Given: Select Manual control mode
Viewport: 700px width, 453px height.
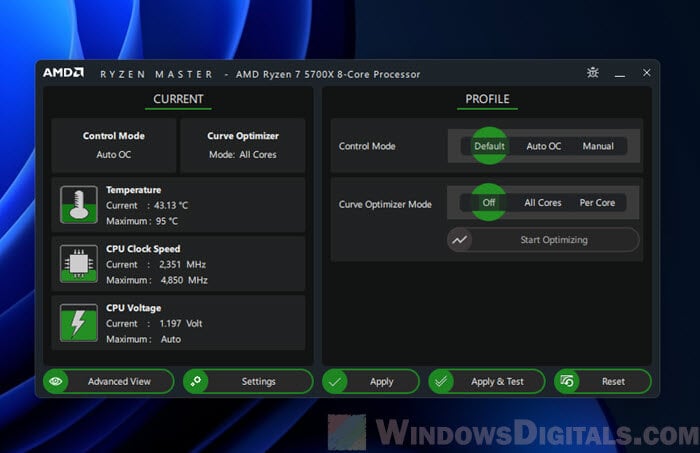Looking at the screenshot, I should point(598,146).
